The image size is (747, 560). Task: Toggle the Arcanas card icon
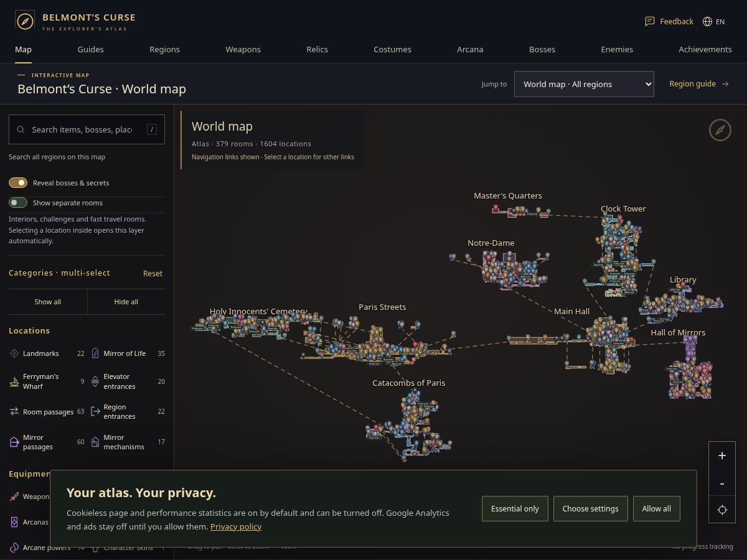[14, 522]
